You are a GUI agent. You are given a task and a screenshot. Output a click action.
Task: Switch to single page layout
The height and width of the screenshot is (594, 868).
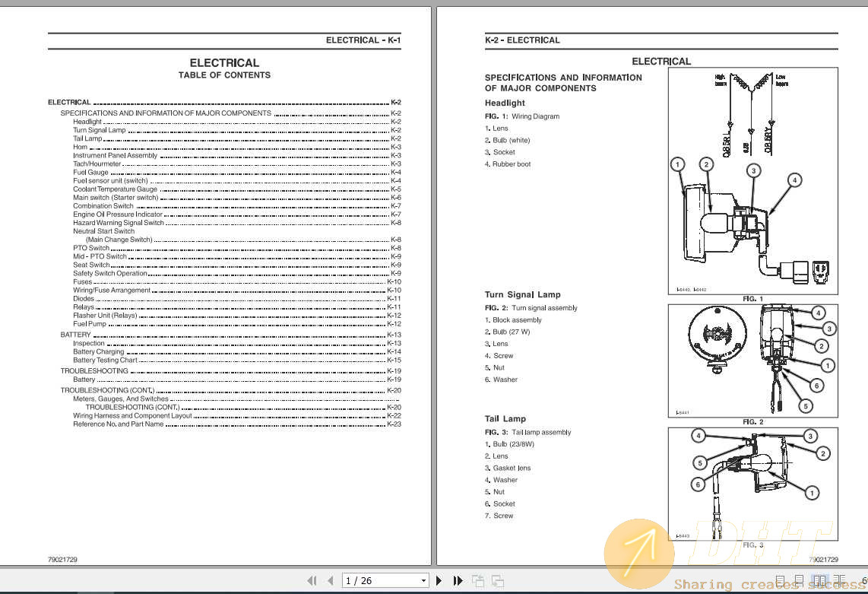point(781,581)
